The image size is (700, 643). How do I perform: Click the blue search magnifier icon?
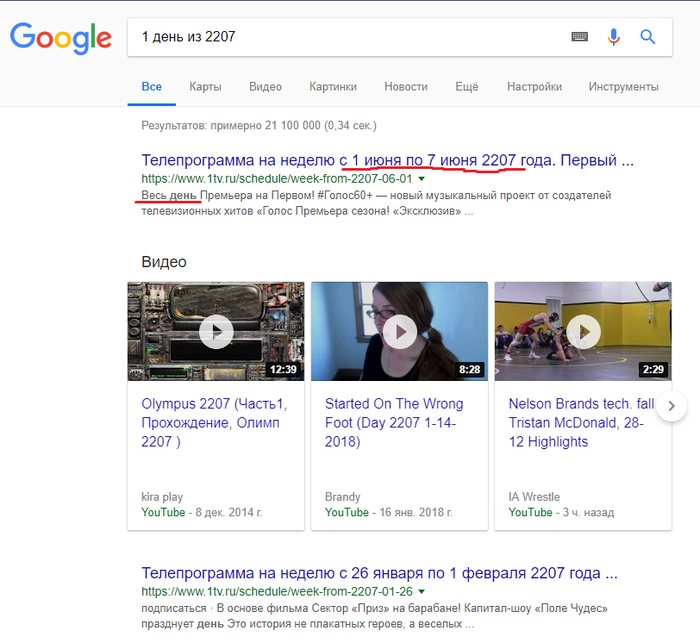pyautogui.click(x=648, y=37)
